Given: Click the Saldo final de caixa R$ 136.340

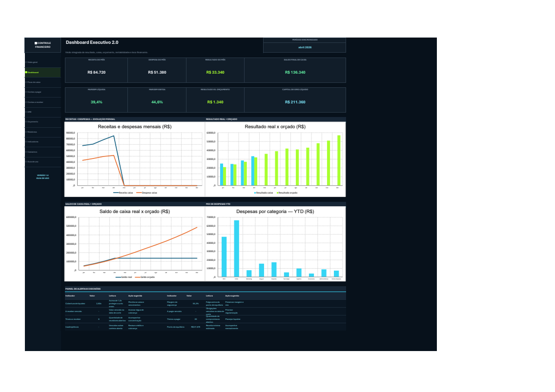Looking at the screenshot, I should point(295,72).
